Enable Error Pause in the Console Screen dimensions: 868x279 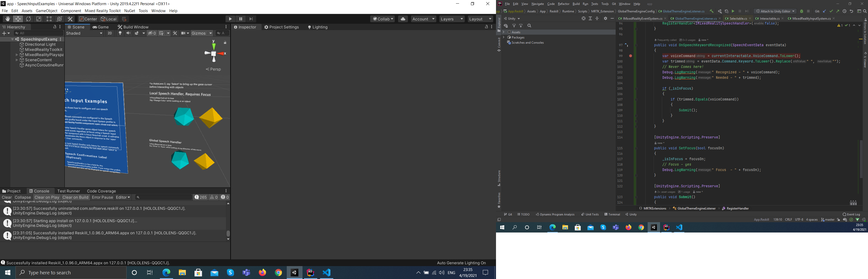103,197
